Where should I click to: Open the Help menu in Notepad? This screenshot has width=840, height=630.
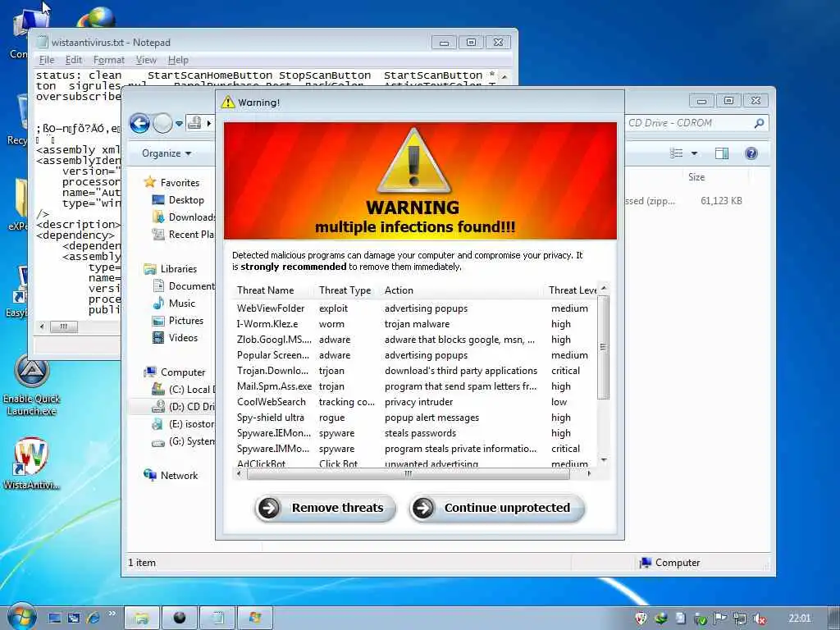[x=178, y=60]
